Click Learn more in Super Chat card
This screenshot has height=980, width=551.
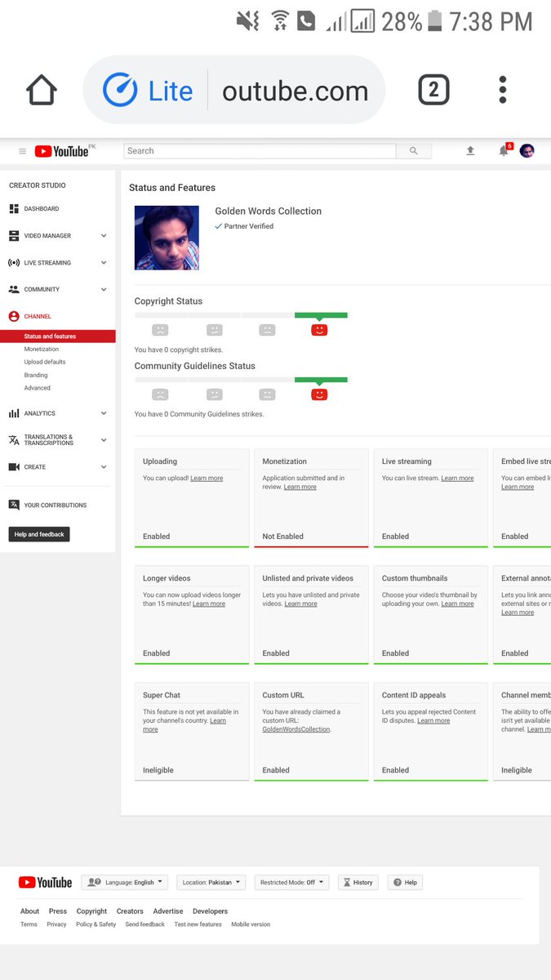coord(184,725)
